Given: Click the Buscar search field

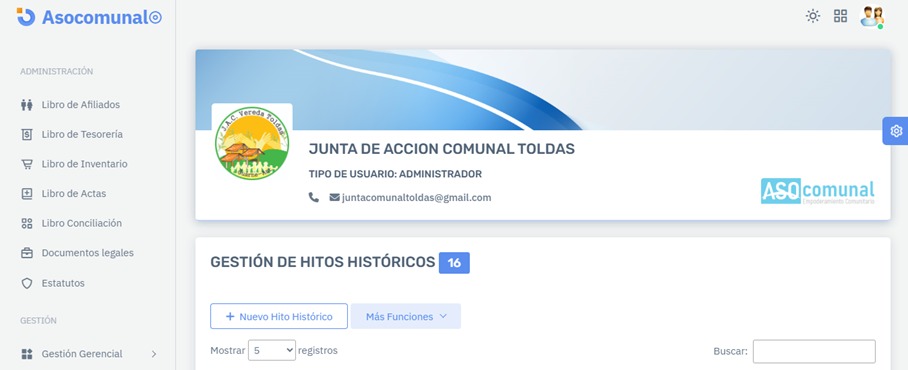Looking at the screenshot, I should point(814,351).
